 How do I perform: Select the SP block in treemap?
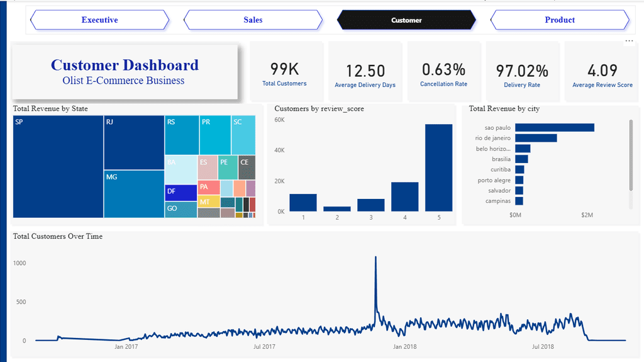click(58, 167)
